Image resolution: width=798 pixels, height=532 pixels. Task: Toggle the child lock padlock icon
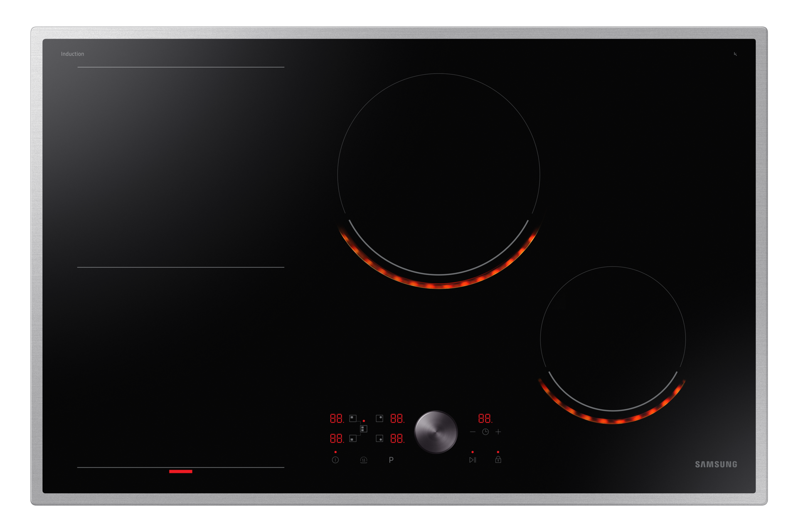tap(498, 460)
